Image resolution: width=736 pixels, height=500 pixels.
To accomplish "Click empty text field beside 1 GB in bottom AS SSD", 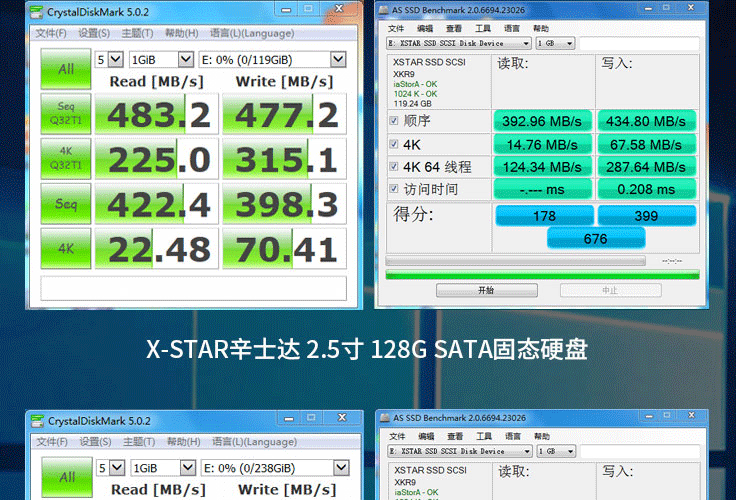I will coord(641,451).
